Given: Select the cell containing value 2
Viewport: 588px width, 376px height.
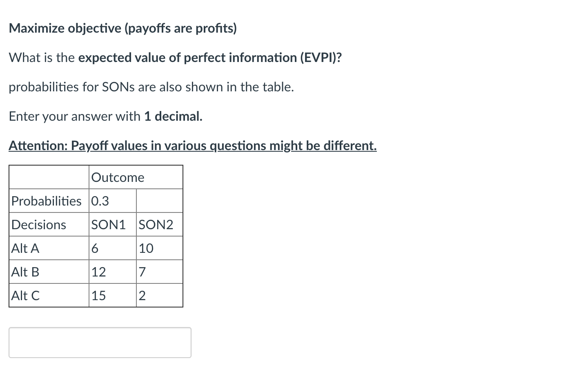Looking at the screenshot, I should pyautogui.click(x=141, y=295).
